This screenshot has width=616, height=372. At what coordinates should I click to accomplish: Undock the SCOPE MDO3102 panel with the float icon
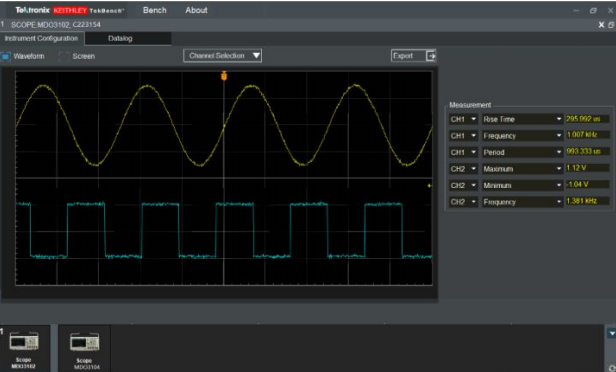(611, 25)
